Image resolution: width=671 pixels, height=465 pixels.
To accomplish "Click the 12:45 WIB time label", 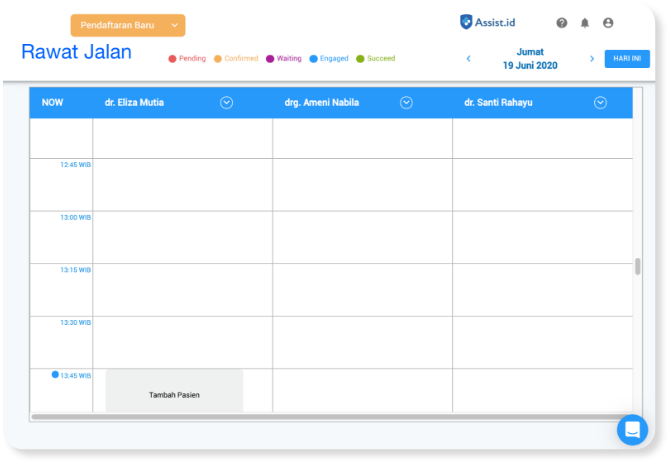I will 75,165.
